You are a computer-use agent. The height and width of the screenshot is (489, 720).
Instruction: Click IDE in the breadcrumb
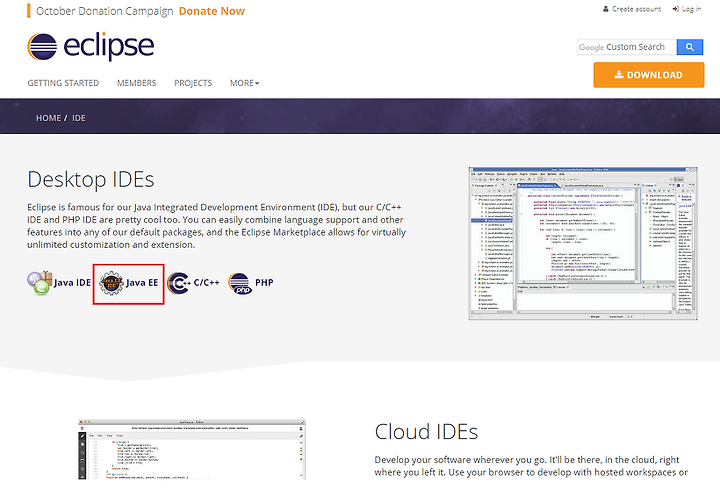(79, 118)
